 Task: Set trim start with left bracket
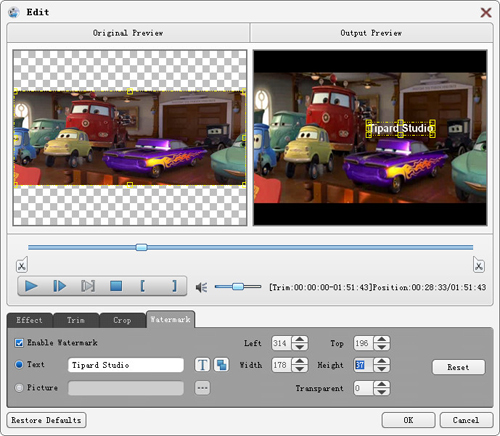[x=143, y=286]
